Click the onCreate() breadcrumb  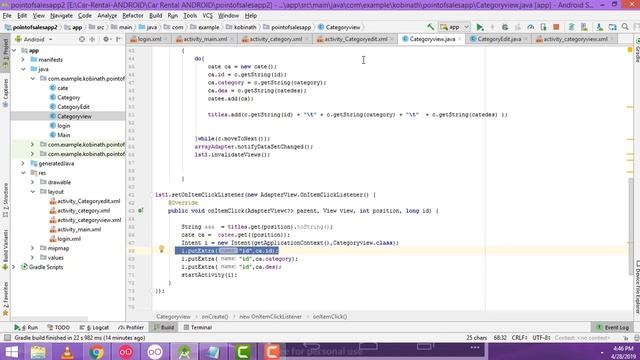(x=215, y=316)
